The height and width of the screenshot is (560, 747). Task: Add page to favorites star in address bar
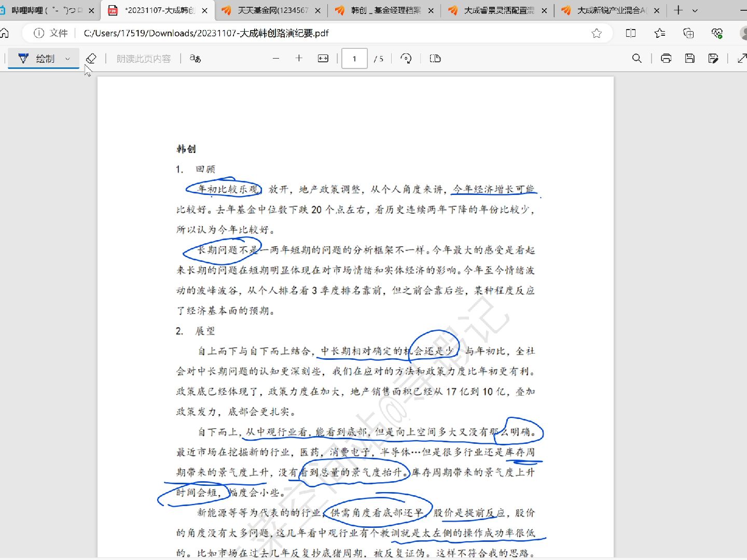click(x=597, y=33)
